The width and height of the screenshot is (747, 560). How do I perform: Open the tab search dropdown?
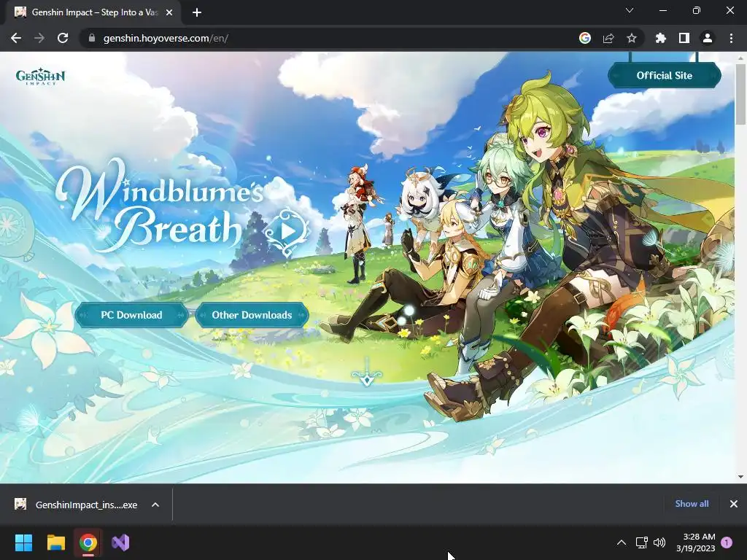pos(630,10)
